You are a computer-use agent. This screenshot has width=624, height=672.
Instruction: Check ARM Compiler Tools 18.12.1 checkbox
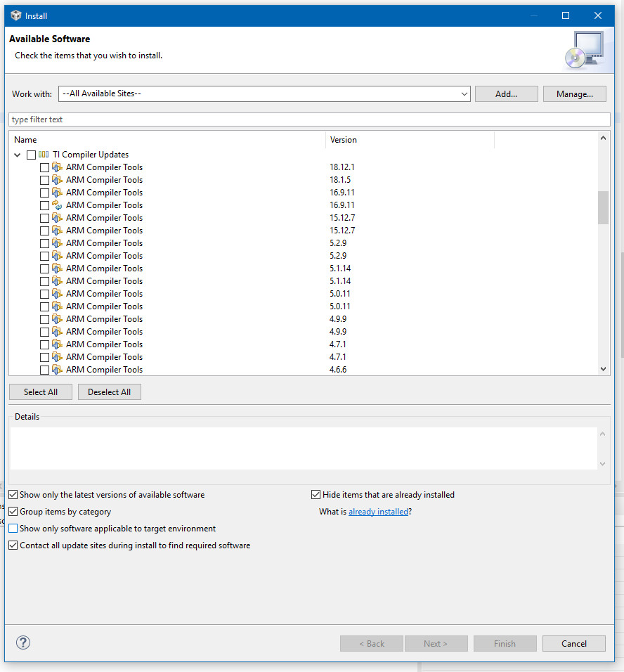point(44,167)
